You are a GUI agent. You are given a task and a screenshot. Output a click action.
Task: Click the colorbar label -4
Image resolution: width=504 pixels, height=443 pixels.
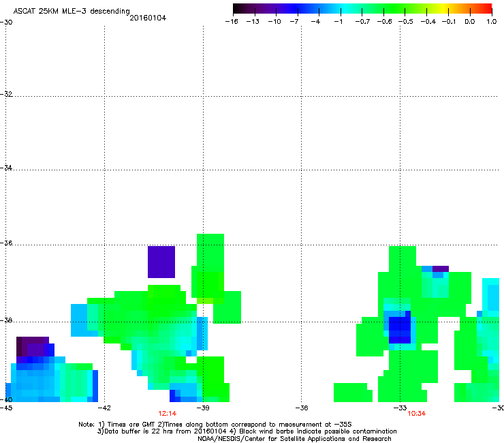315,22
